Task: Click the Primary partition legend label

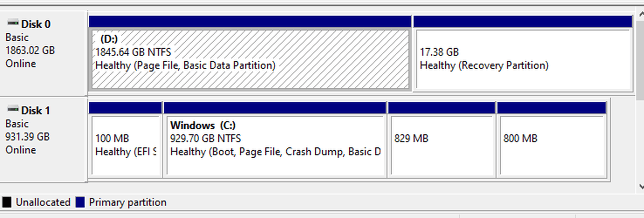Action: 128,203
